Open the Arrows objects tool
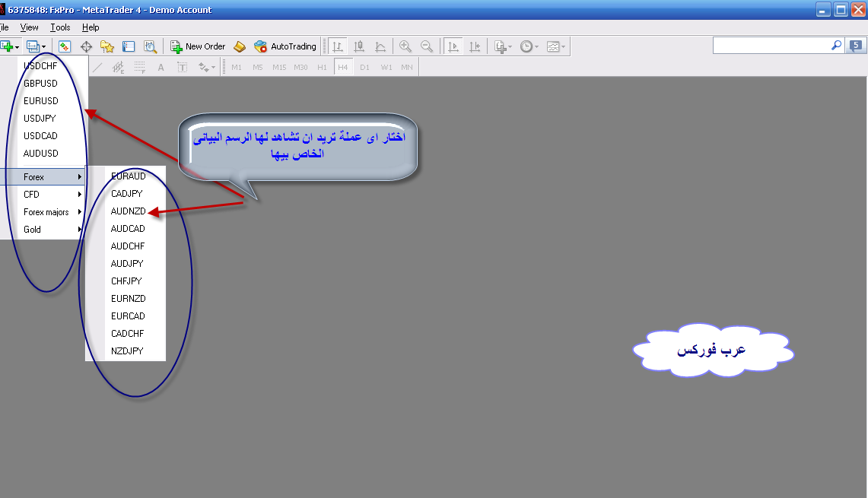Screen dimensions: 868x498 point(204,68)
